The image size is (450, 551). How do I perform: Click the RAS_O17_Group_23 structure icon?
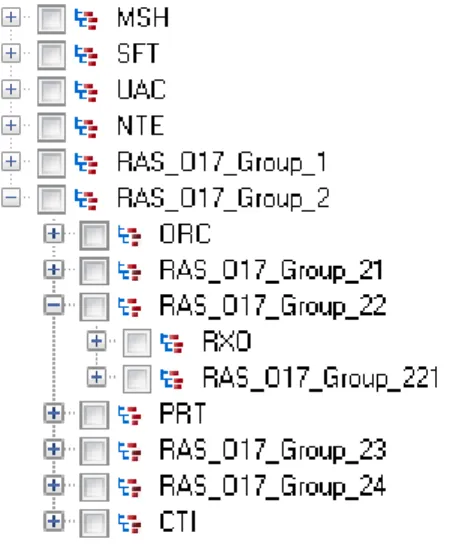(x=129, y=452)
